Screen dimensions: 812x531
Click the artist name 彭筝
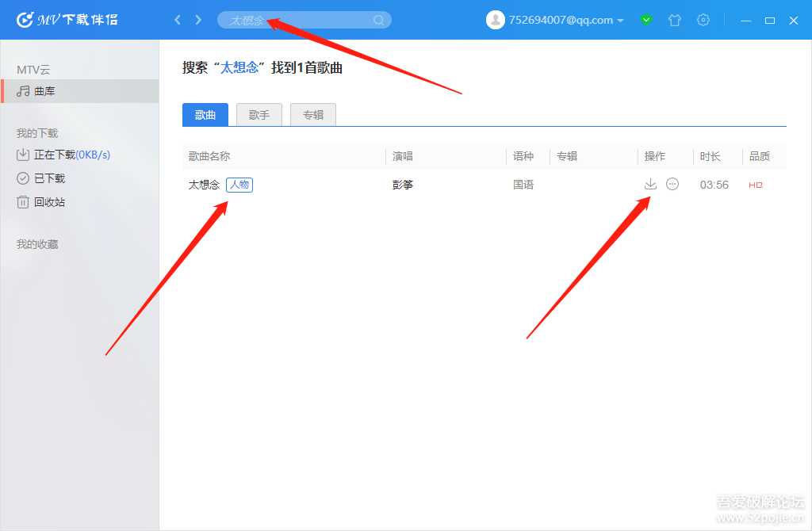pyautogui.click(x=402, y=184)
